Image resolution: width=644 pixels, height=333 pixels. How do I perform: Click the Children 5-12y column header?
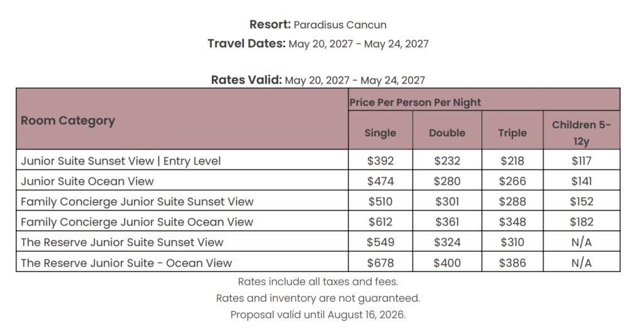582,130
